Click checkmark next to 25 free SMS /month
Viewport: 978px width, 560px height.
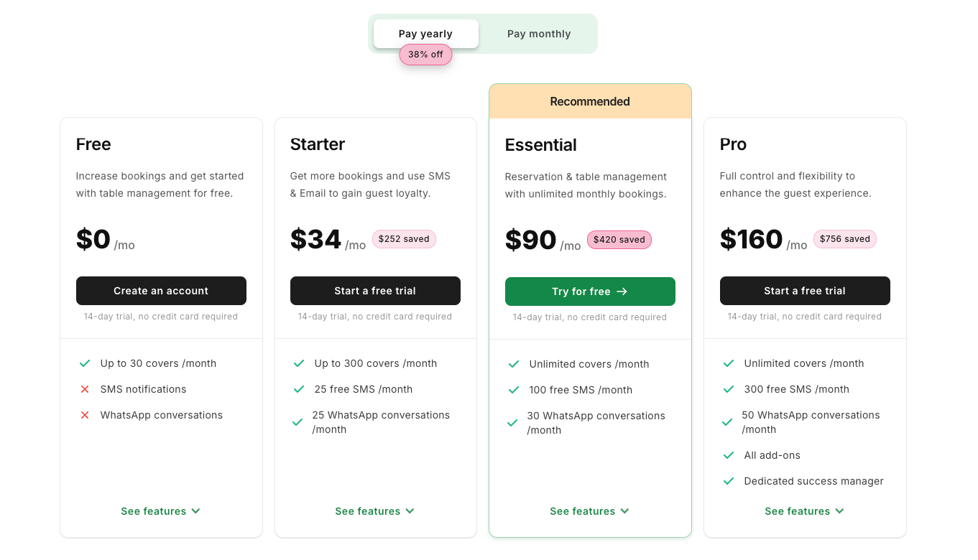pos(299,390)
